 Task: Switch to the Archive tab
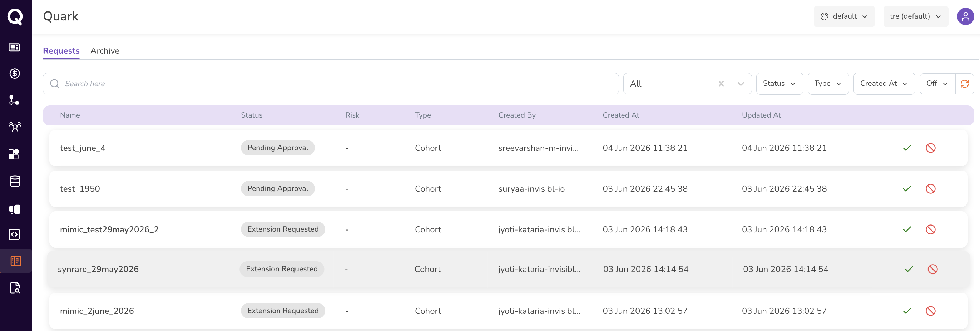pos(105,51)
